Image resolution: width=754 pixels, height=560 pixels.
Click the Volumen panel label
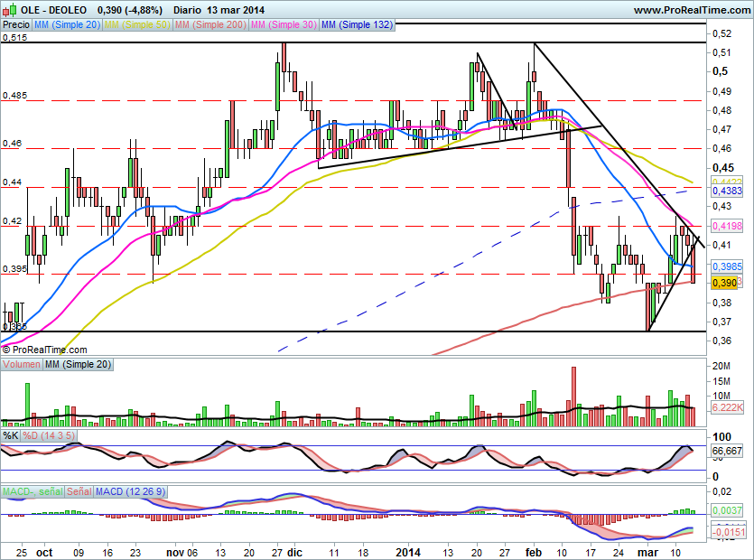point(22,365)
